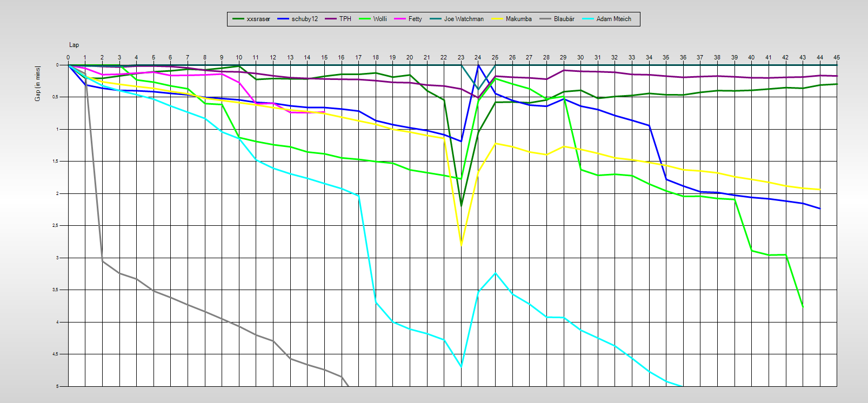
Task: Click lap number 30 on the axis
Action: click(580, 57)
